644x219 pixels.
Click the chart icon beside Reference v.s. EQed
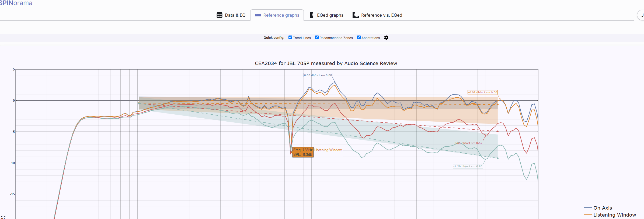pos(356,15)
